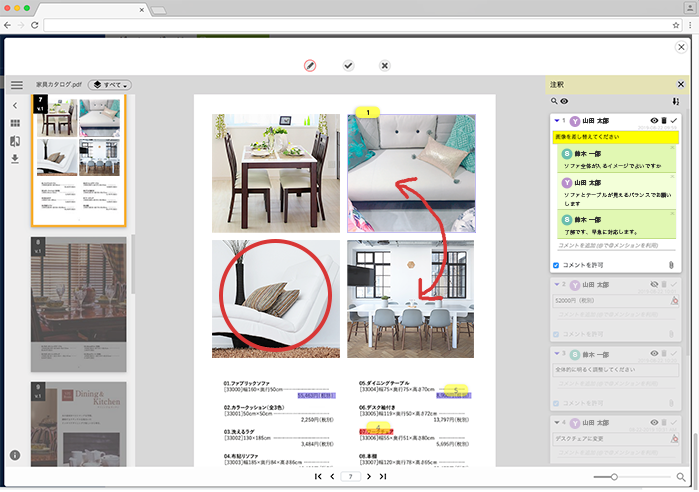Open the すべて layers dropdown
This screenshot has height=492, width=699.
click(x=110, y=85)
